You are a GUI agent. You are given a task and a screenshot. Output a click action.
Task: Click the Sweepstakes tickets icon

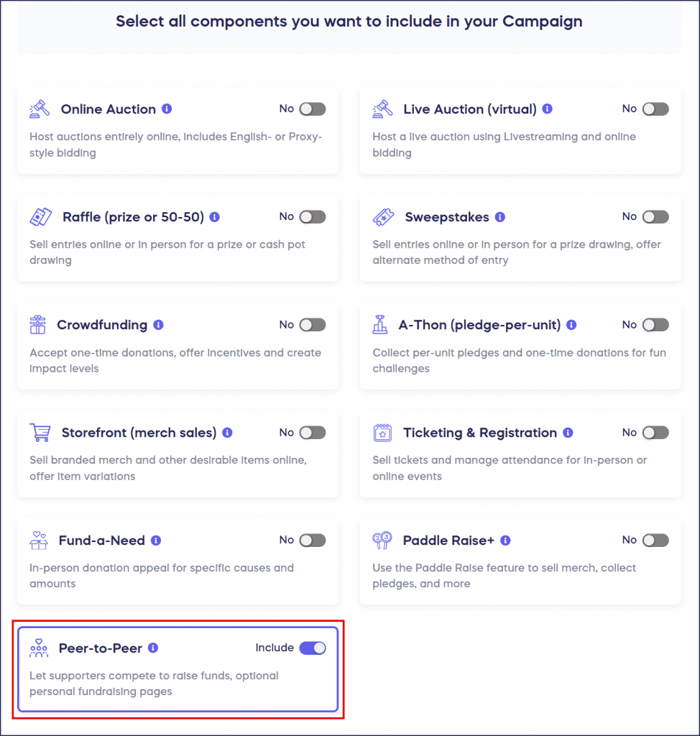(x=384, y=216)
